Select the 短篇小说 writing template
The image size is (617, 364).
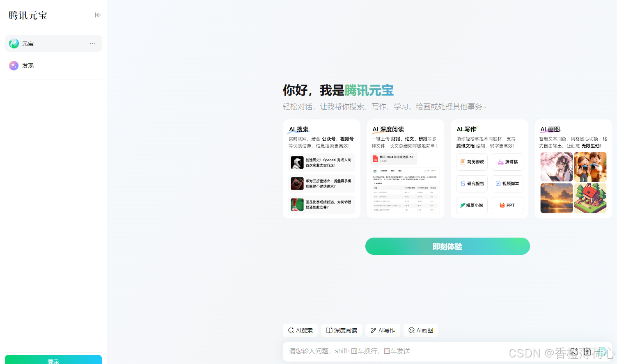472,206
